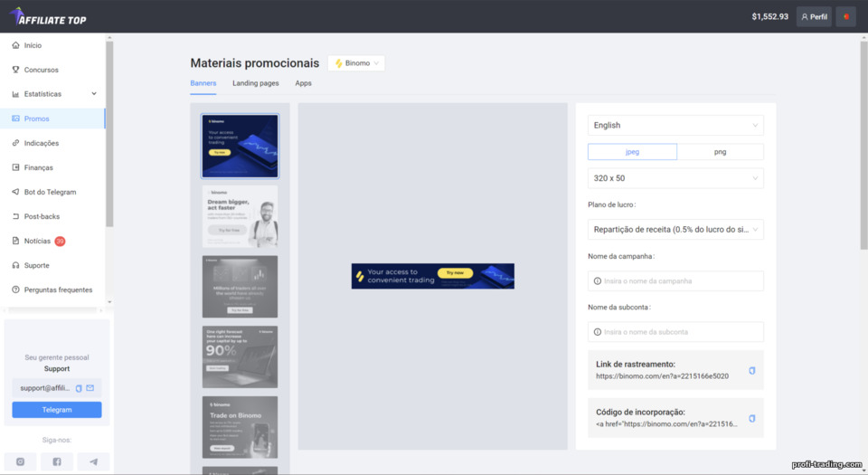868x475 pixels.
Task: Click the tracking link URL text
Action: tap(662, 375)
